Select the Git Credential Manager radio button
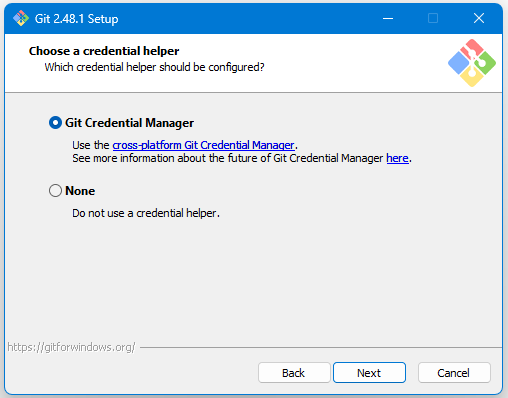 click(x=55, y=123)
